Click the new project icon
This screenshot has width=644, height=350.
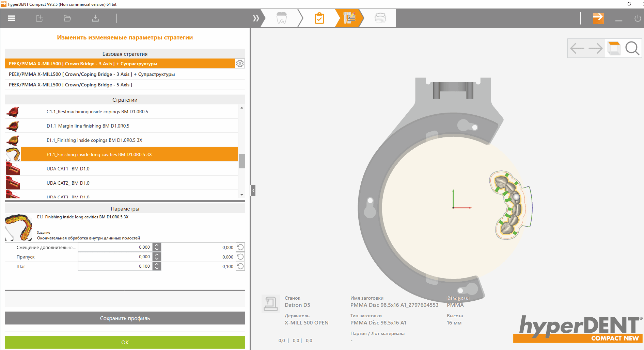(40, 18)
